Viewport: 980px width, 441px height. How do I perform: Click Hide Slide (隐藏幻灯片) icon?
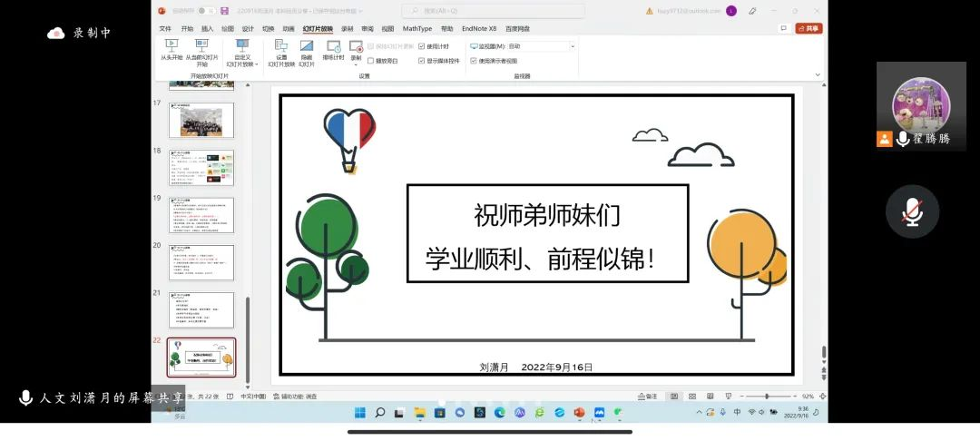307,48
